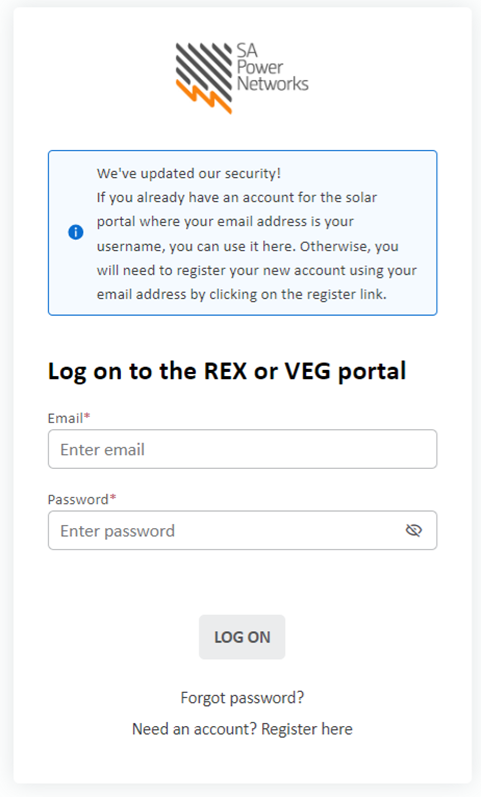Click the blue information icon in notice
Screen dimensions: 481x797
(x=76, y=232)
